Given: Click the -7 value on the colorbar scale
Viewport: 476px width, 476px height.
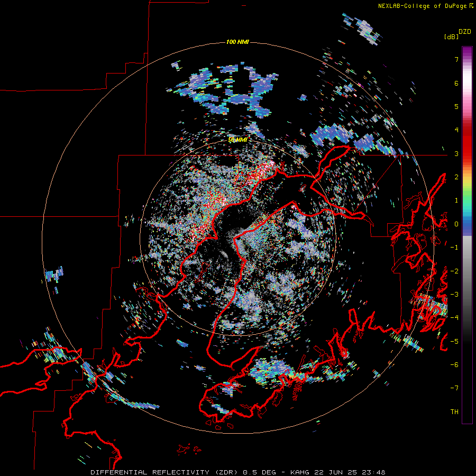Looking at the screenshot, I should [x=454, y=388].
